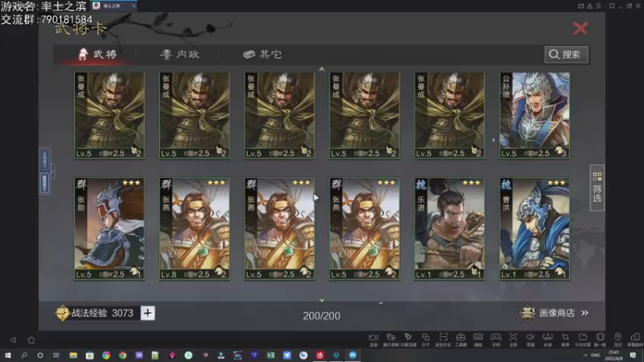Open 文件共享 shared folder

(x=583, y=339)
